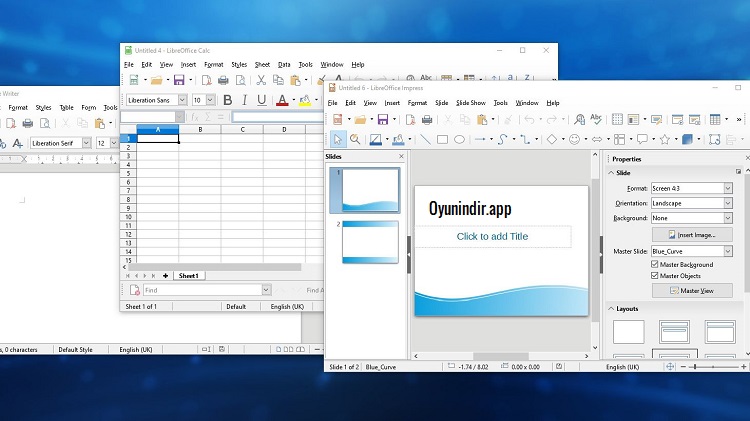Click 'Click to add Title' placeholder on slide
This screenshot has height=421, width=750.
point(492,236)
